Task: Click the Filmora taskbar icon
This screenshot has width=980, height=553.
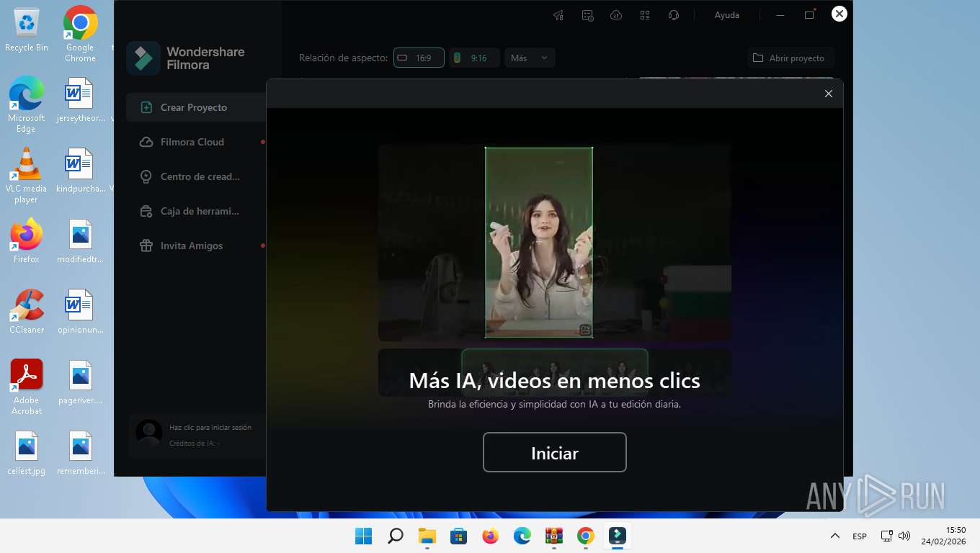Action: pos(618,536)
